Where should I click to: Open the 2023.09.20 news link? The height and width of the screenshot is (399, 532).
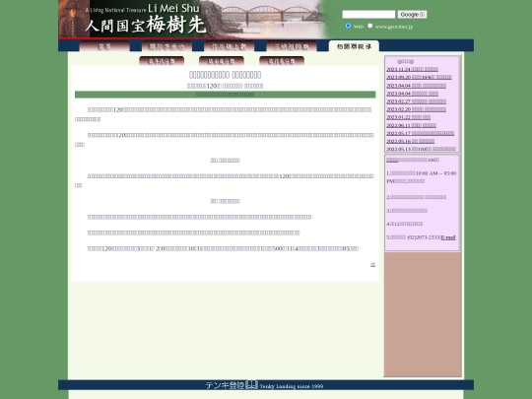coord(419,78)
